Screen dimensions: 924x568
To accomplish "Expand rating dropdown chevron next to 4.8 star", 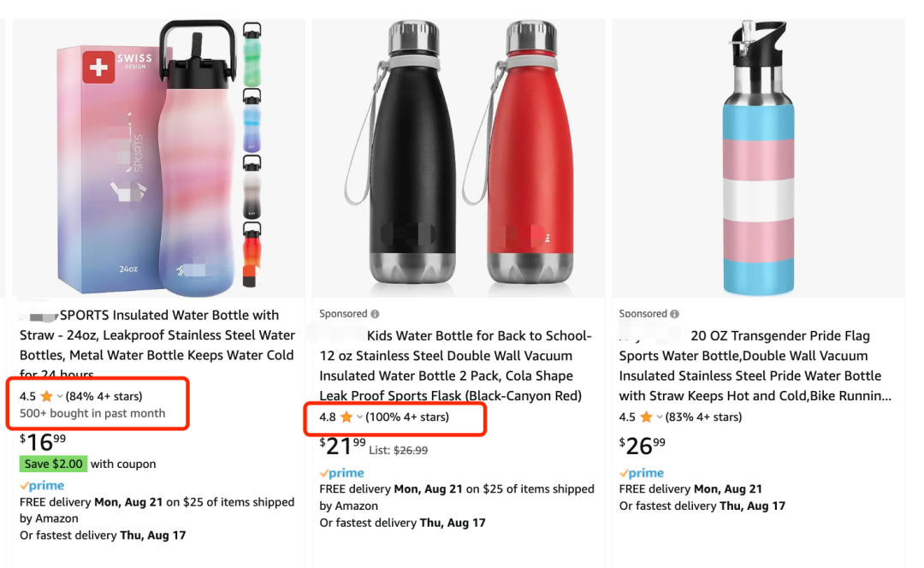I will click(359, 417).
